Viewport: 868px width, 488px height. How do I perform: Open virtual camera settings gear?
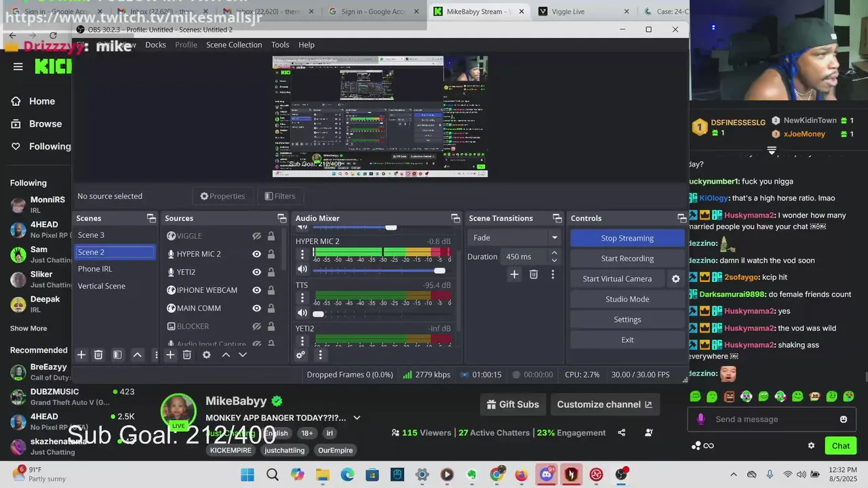(675, 279)
